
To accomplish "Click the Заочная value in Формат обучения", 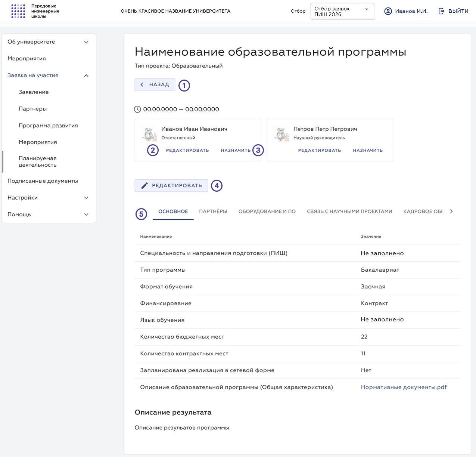I will [x=373, y=287].
